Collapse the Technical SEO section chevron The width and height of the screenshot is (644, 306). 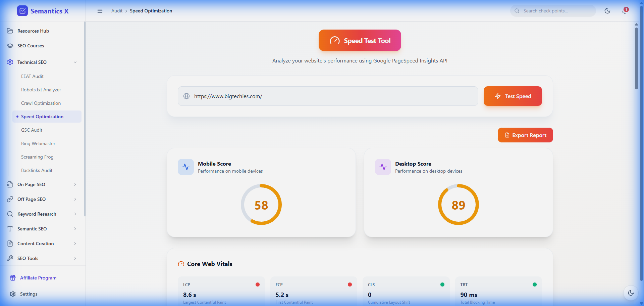click(x=75, y=62)
